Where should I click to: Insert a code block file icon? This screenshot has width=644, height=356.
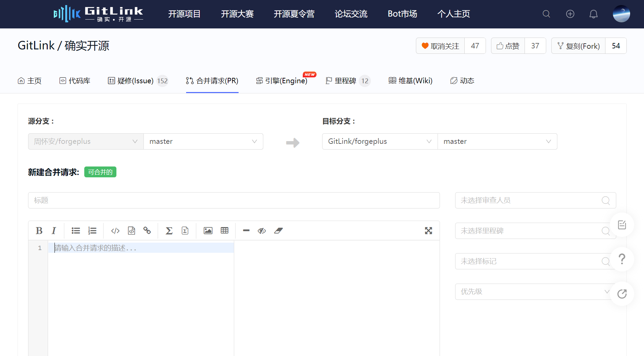tap(131, 231)
